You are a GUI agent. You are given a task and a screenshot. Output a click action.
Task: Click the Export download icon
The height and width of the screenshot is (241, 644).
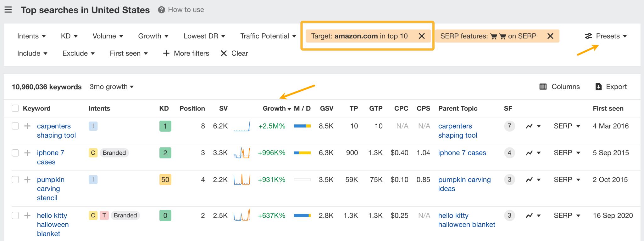(x=598, y=87)
